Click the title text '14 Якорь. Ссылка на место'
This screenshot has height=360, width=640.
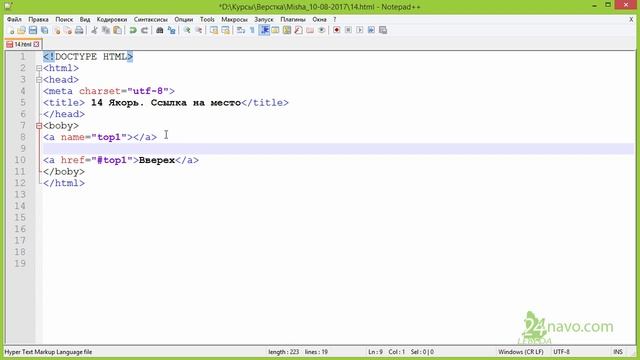(166, 102)
